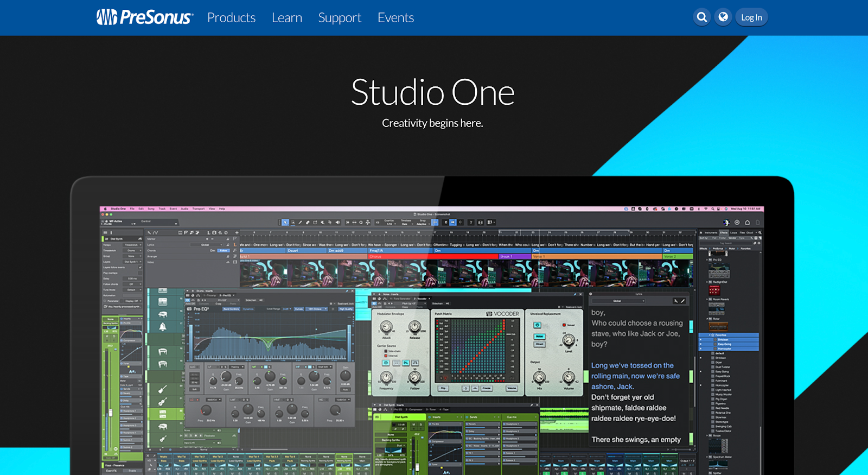Click the PreSonus logo
The height and width of the screenshot is (475, 868).
tap(145, 17)
